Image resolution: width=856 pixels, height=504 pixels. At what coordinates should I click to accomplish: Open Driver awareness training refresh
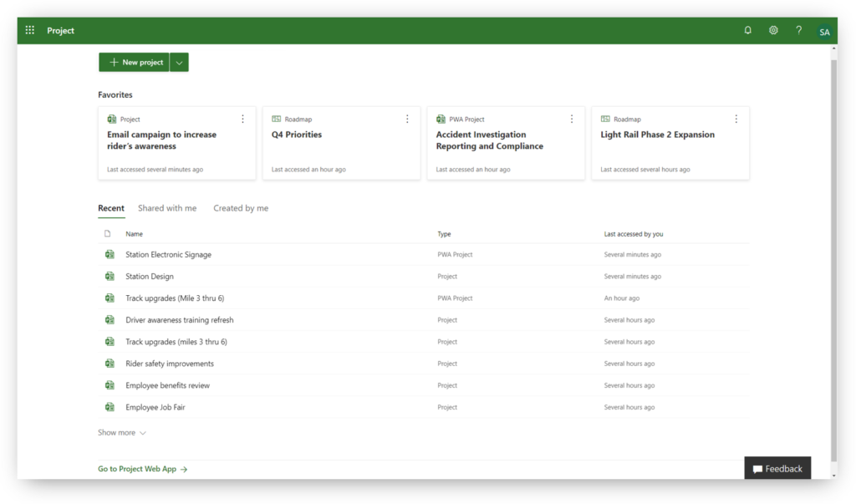(180, 320)
